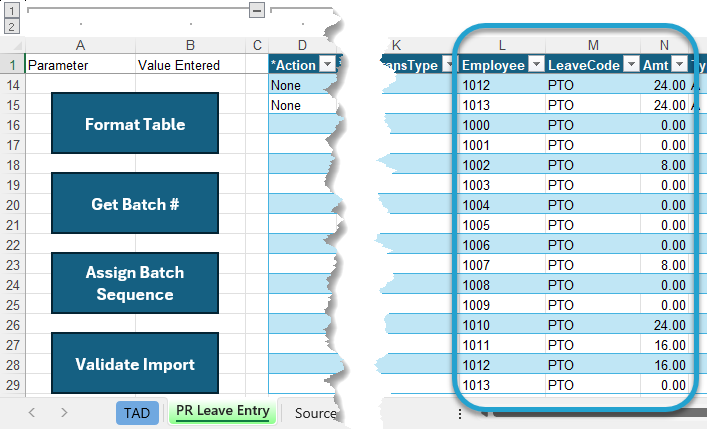
Task: Click the empty *Action cell in row 16
Action: (x=302, y=125)
